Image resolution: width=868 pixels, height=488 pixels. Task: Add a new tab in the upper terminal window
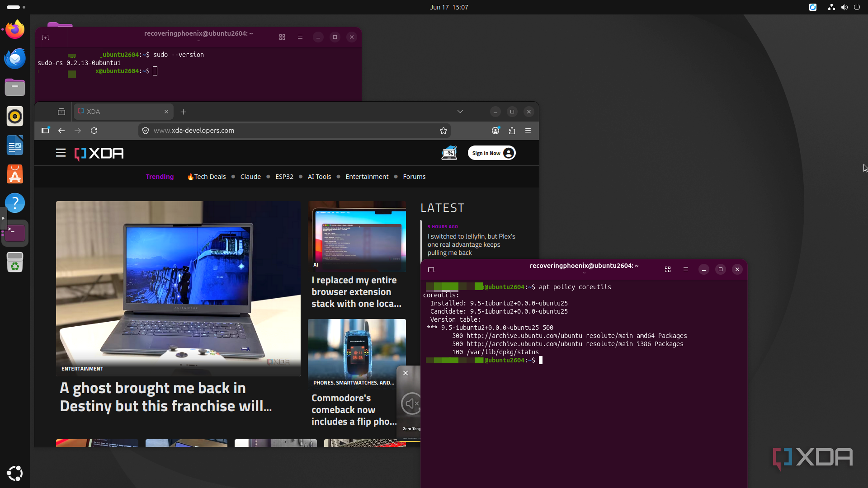tap(45, 37)
